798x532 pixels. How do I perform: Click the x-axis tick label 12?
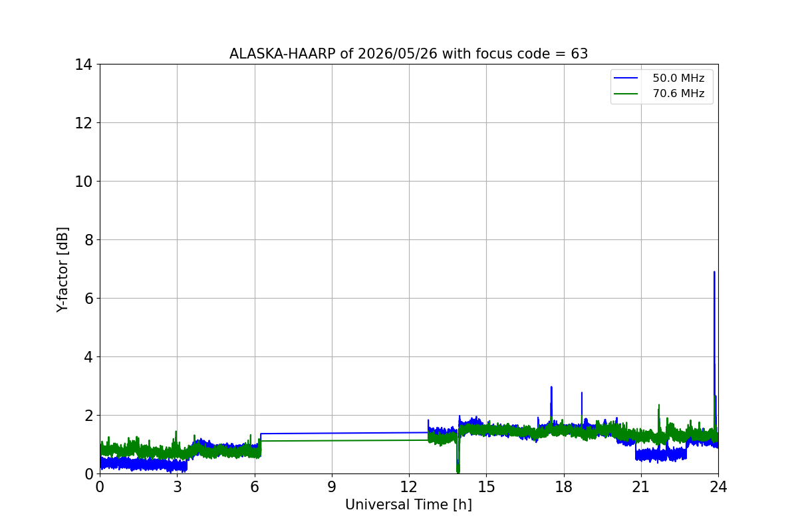click(409, 487)
